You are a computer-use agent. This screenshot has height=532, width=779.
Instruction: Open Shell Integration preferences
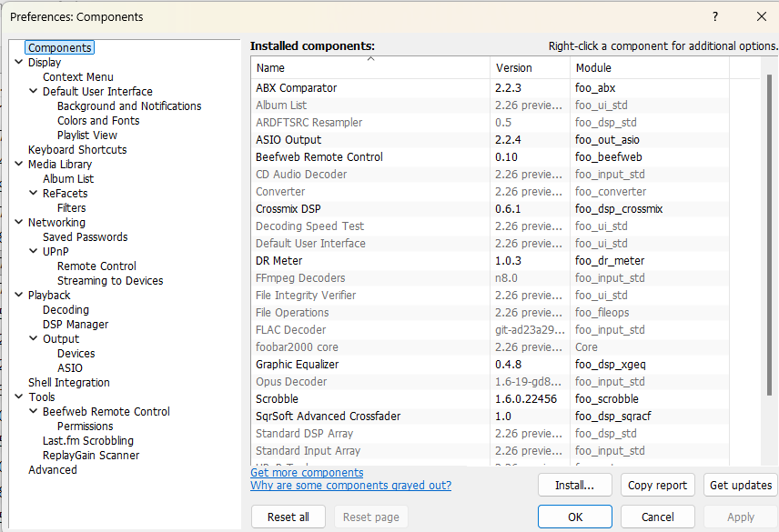(68, 382)
